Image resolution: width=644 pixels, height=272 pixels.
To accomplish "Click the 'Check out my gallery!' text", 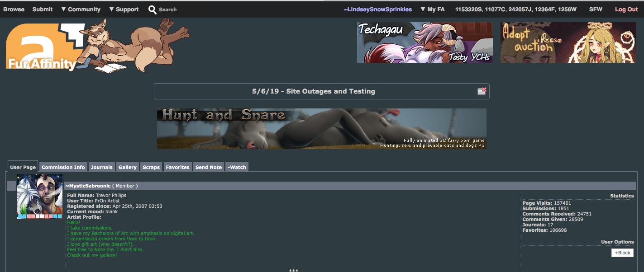I will point(92,255).
